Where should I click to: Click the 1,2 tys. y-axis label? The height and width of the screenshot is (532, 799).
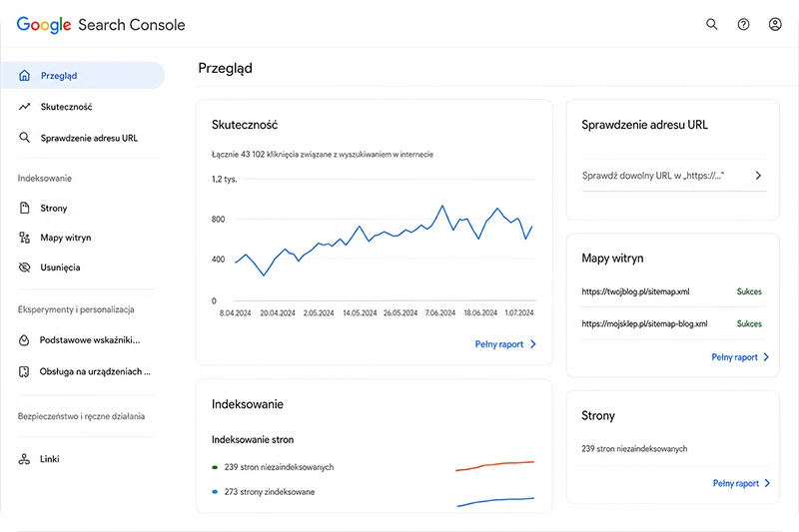click(224, 180)
